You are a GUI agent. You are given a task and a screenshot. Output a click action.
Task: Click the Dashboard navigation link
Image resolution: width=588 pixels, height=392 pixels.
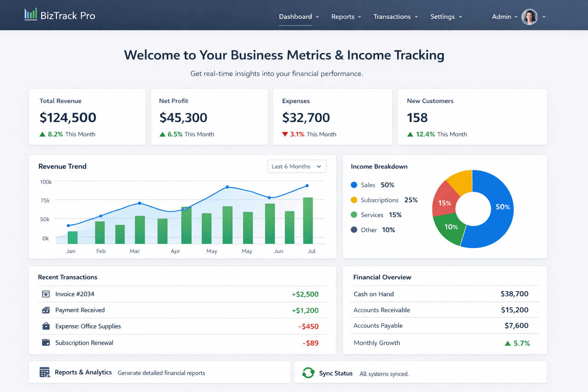295,17
